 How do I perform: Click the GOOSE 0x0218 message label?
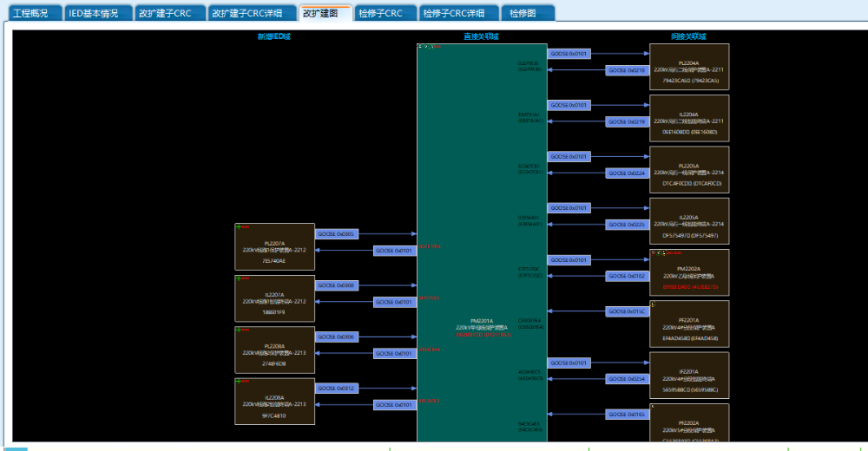[x=626, y=70]
